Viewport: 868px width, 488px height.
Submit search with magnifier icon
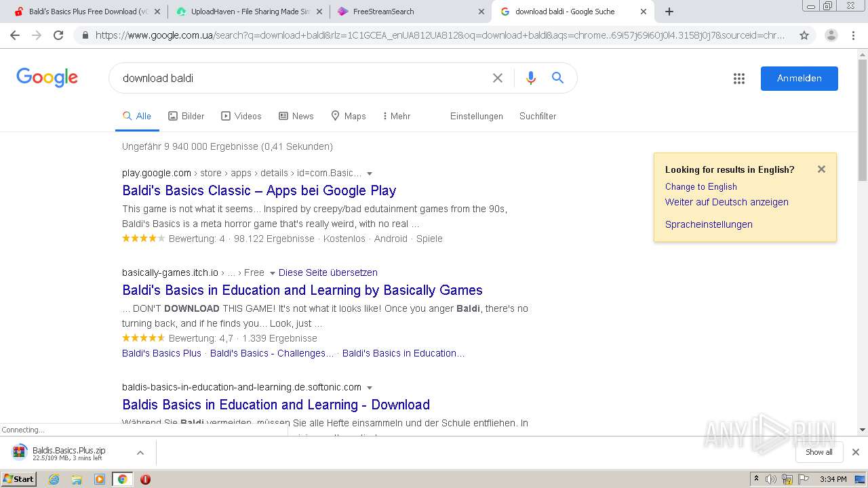point(557,78)
